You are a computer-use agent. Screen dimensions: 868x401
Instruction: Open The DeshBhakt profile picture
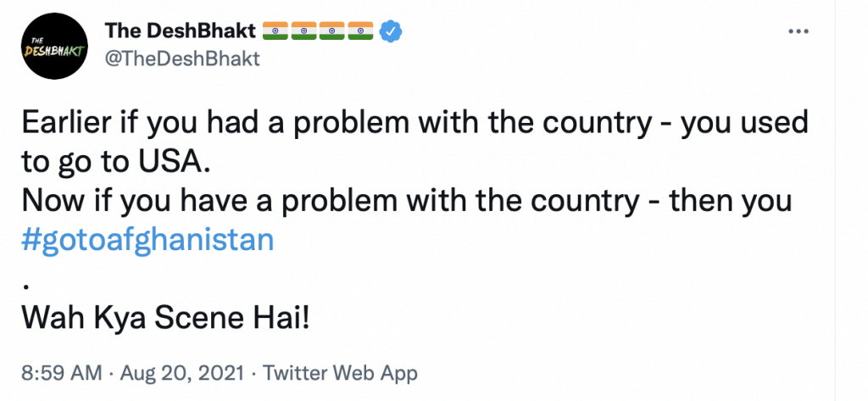[53, 47]
